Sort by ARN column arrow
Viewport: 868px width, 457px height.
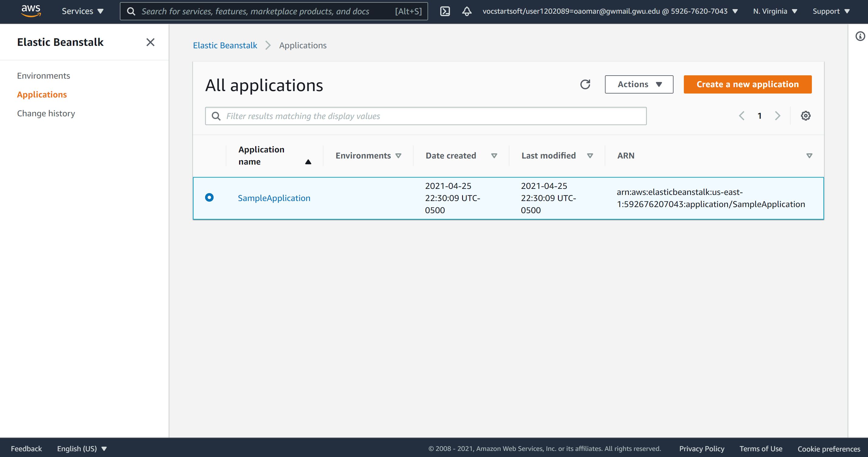click(809, 156)
